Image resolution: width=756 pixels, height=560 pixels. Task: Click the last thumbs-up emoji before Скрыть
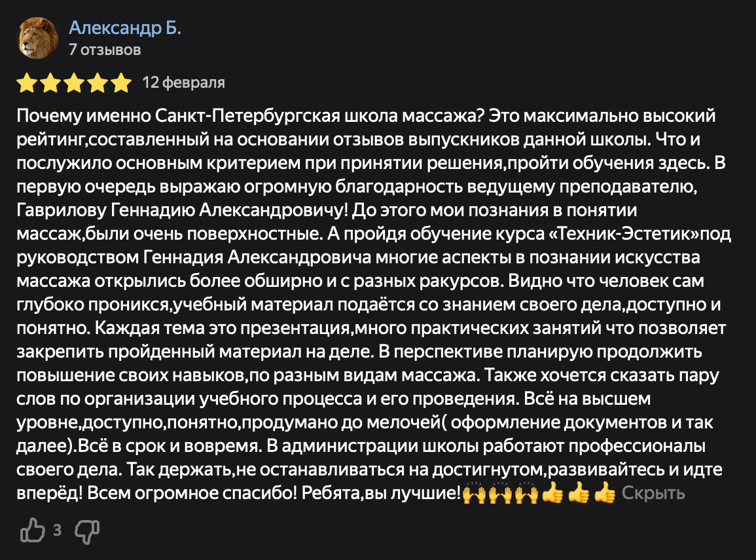pyautogui.click(x=605, y=493)
